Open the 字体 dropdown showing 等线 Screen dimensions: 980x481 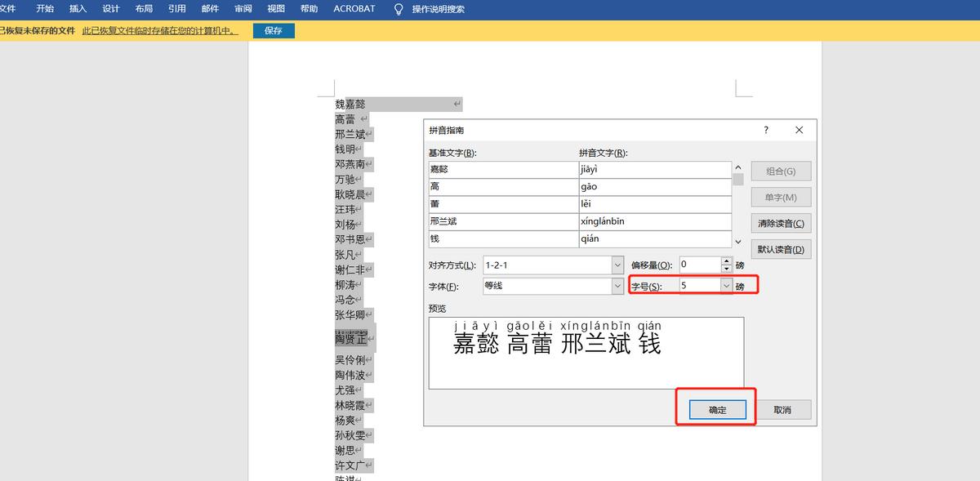pyautogui.click(x=618, y=286)
